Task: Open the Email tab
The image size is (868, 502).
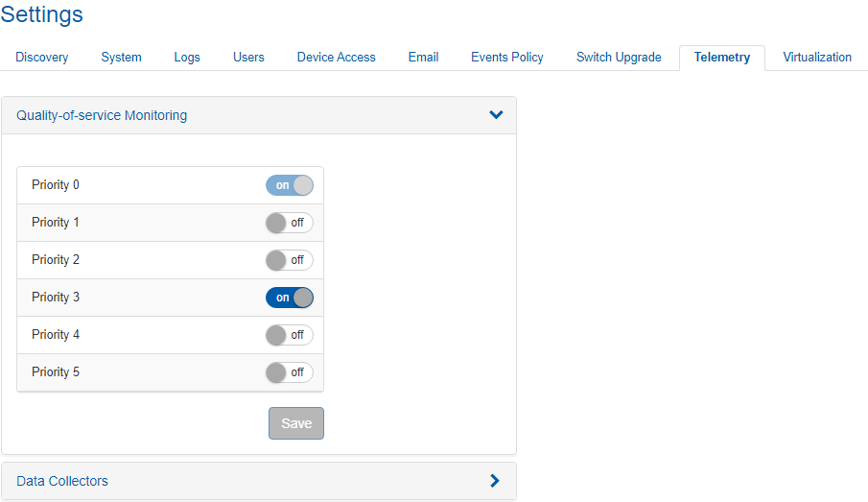Action: tap(423, 58)
